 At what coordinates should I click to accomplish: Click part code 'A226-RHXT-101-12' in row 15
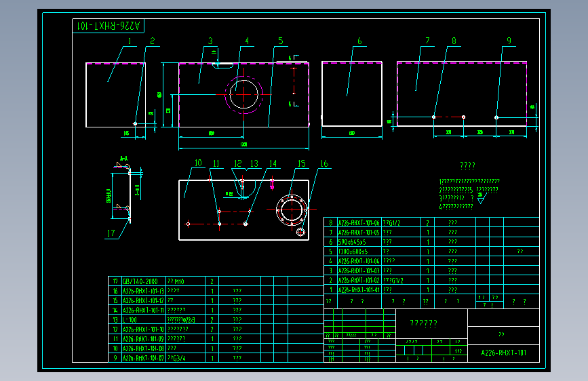pyautogui.click(x=143, y=301)
